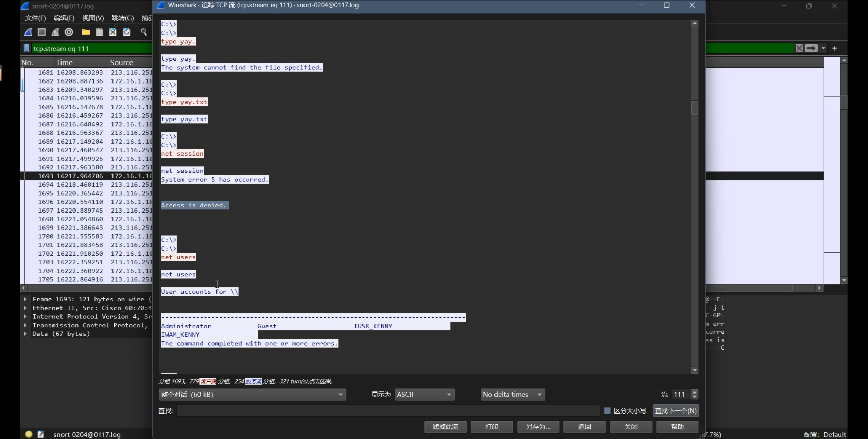Click the open file folder icon
The width and height of the screenshot is (868, 439).
pyautogui.click(x=86, y=32)
